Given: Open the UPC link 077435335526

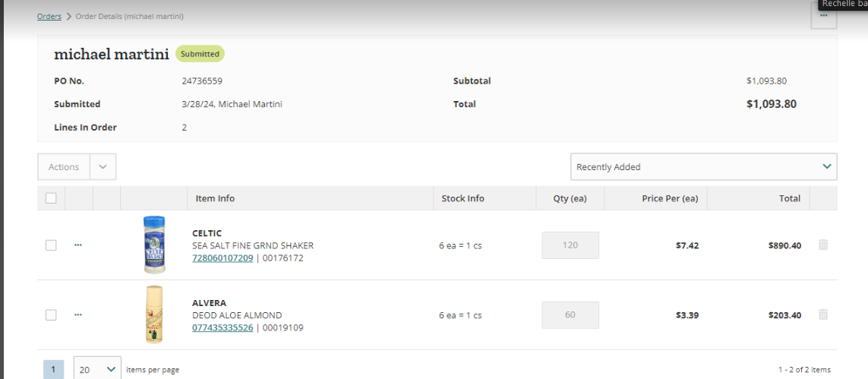Looking at the screenshot, I should [223, 327].
